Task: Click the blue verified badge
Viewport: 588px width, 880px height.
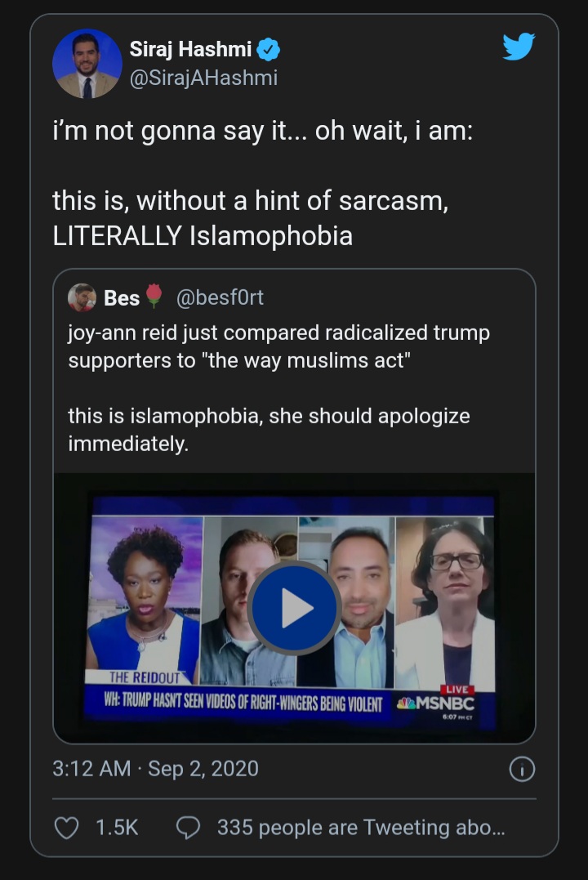Action: pyautogui.click(x=268, y=50)
